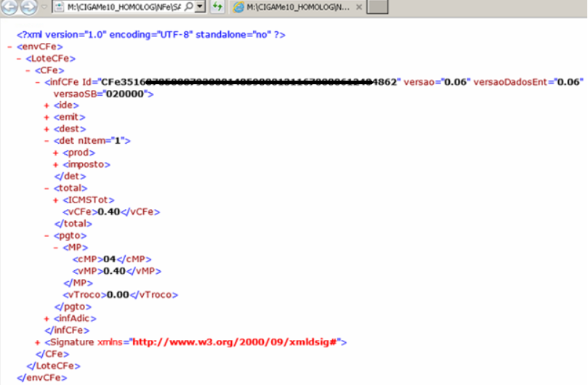Expand the ICMSTot node

(56, 200)
